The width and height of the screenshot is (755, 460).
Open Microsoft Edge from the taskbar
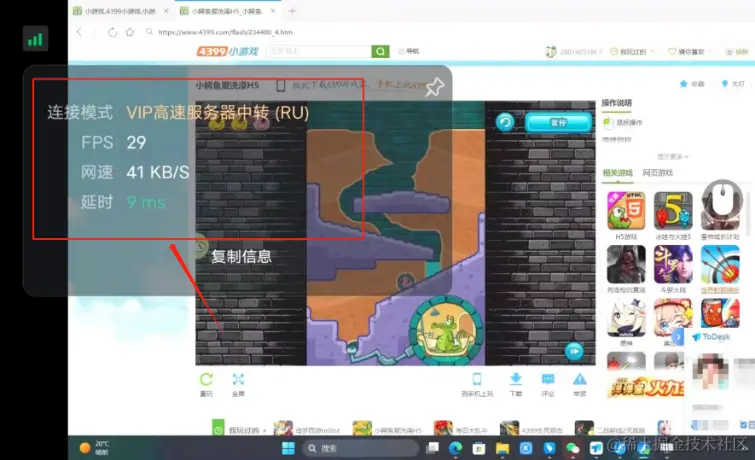456,448
